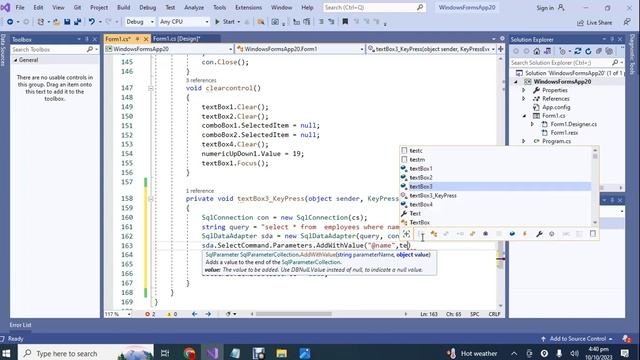This screenshot has height=360, width=640.
Task: Click the Task View taskbar icon
Action: (x=165, y=353)
